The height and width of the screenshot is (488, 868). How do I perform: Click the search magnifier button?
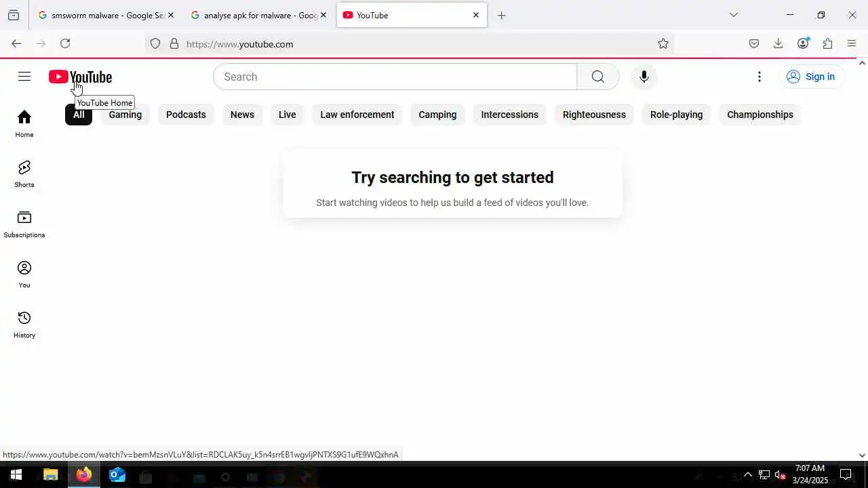597,77
